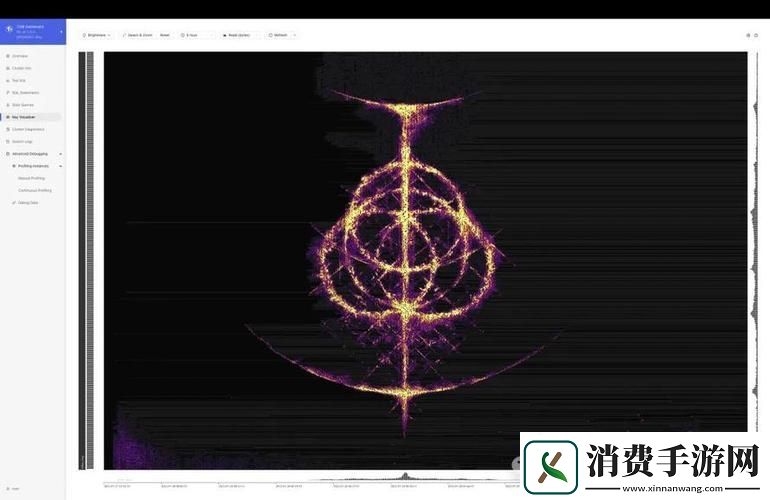Screen dimensions: 770x500
Task: Open the Cluster Diagnostics icon entry
Action: pyautogui.click(x=8, y=129)
